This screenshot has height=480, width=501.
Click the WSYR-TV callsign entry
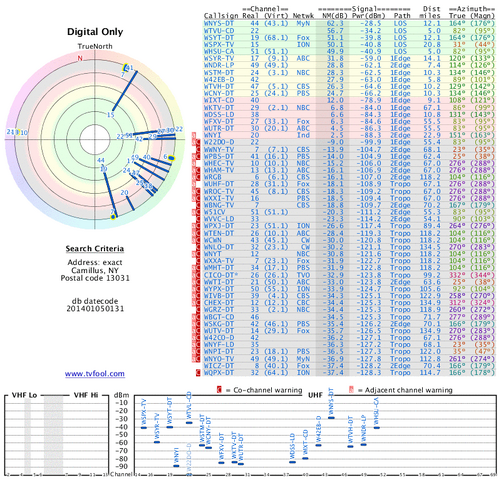pyautogui.click(x=219, y=58)
